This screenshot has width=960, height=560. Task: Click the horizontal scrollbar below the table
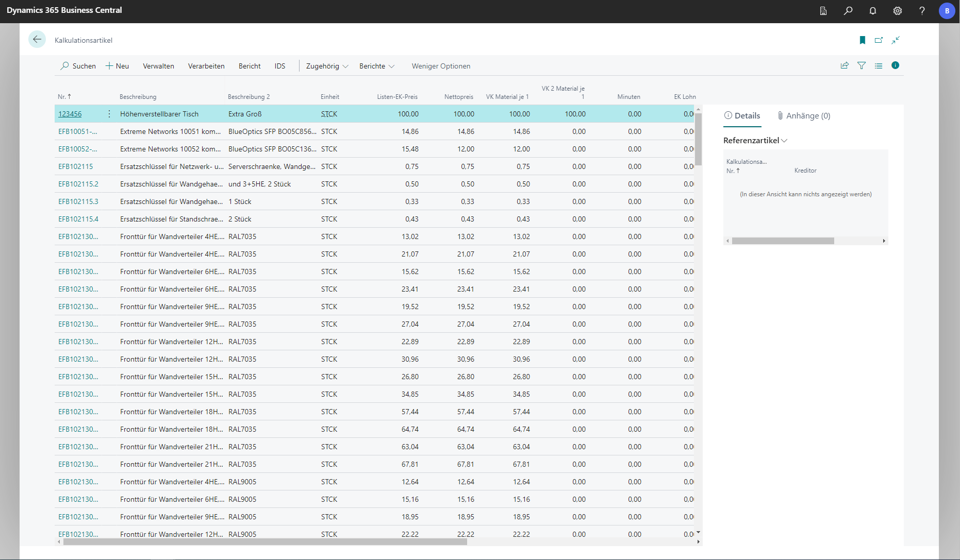tap(265, 541)
